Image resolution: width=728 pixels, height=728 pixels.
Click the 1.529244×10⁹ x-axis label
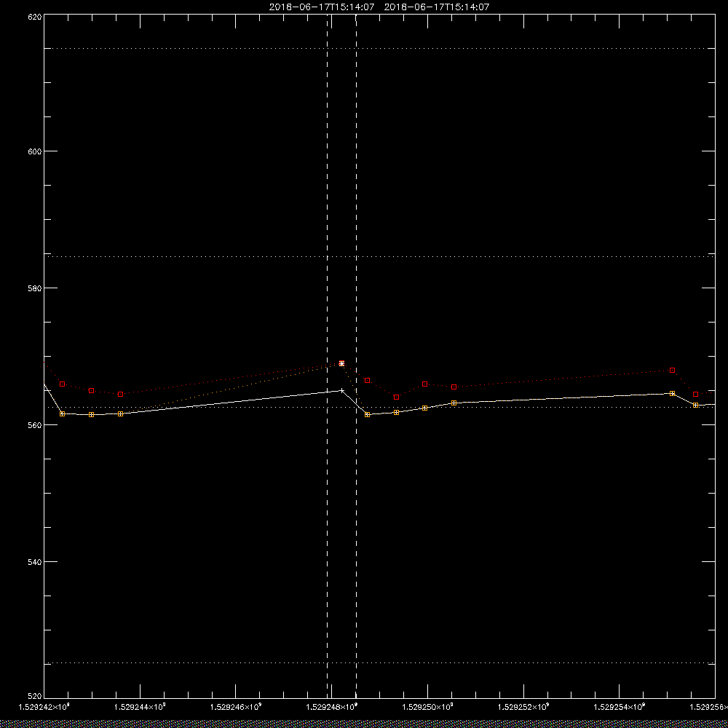point(141,707)
